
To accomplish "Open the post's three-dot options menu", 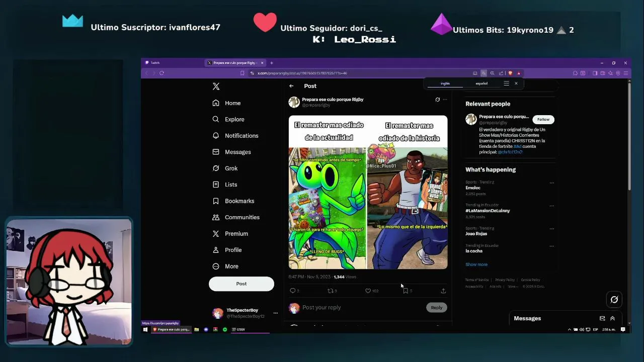I will (x=445, y=100).
